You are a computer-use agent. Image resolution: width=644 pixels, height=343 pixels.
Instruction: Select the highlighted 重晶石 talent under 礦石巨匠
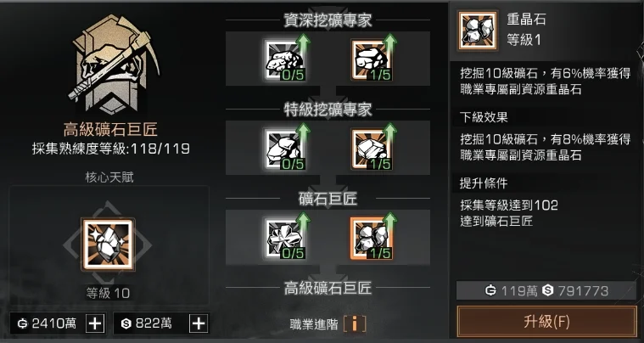click(372, 239)
